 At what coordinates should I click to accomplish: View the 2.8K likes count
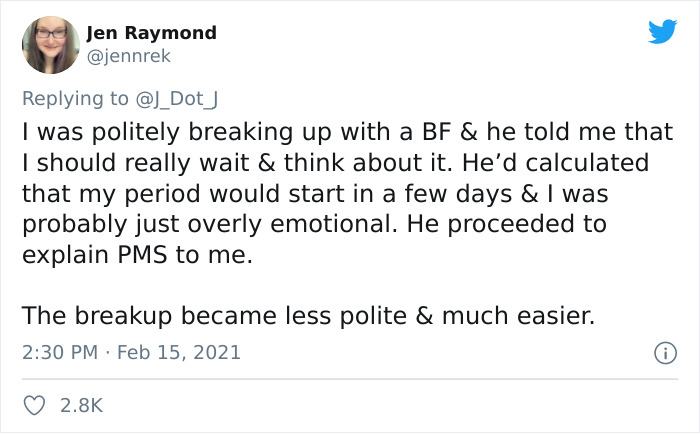pyautogui.click(x=82, y=405)
